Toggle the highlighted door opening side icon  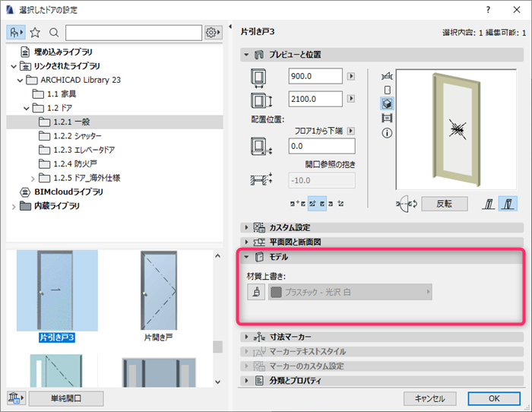508,204
